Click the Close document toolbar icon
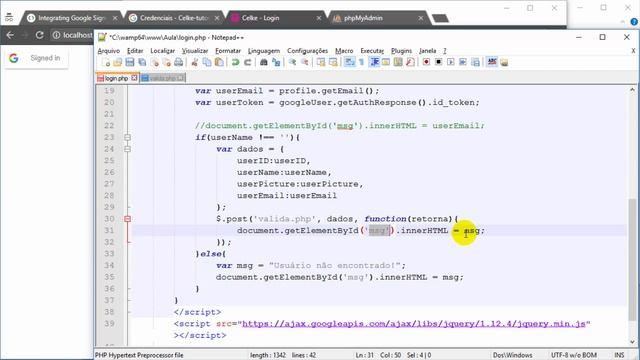Viewport: 640px width, 360px height. coord(154,62)
